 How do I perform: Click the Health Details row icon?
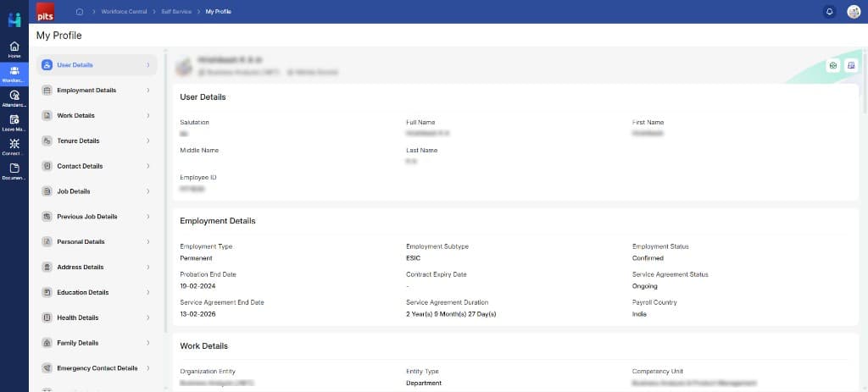(x=47, y=317)
